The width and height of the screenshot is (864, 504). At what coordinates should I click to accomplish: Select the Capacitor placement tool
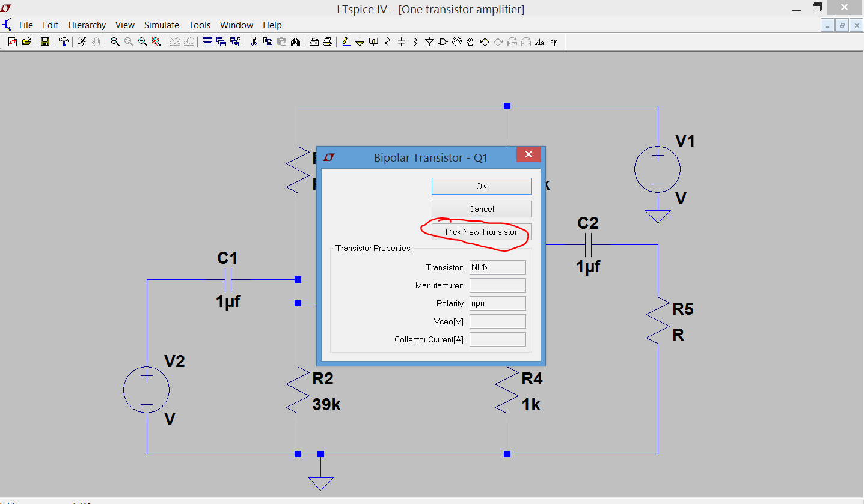[x=401, y=42]
